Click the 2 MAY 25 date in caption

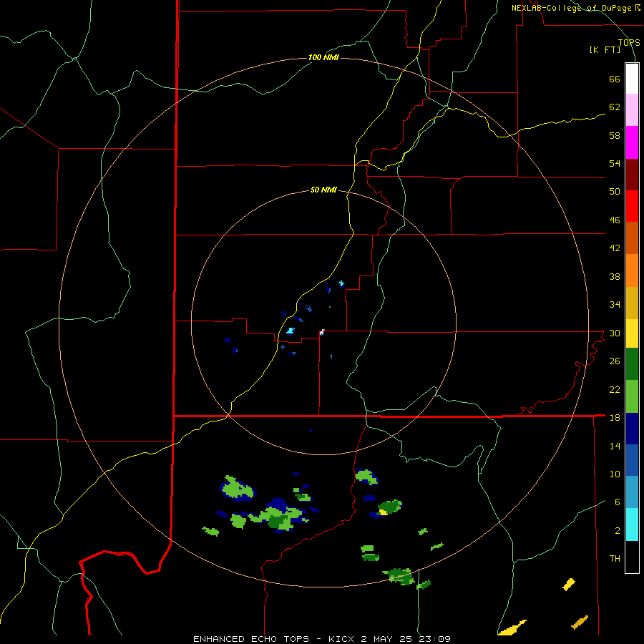tap(387, 639)
